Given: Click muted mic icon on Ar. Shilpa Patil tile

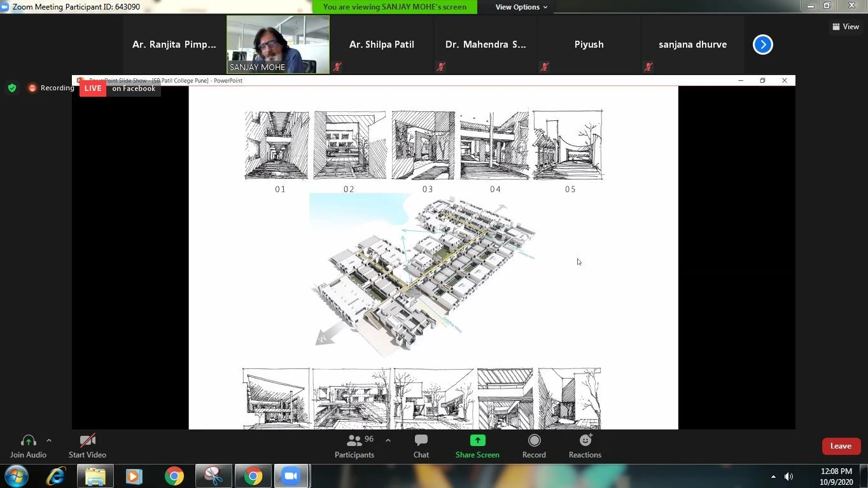Looking at the screenshot, I should [337, 67].
